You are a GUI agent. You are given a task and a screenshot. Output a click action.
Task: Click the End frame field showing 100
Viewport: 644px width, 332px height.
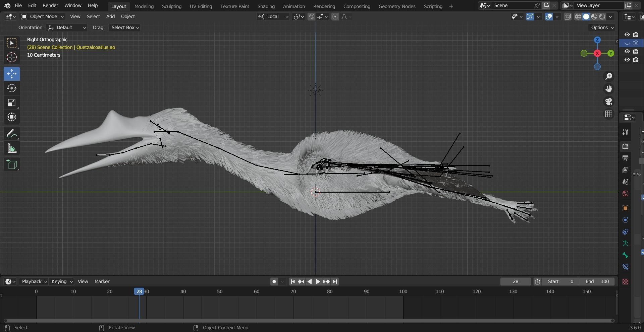[x=597, y=281]
